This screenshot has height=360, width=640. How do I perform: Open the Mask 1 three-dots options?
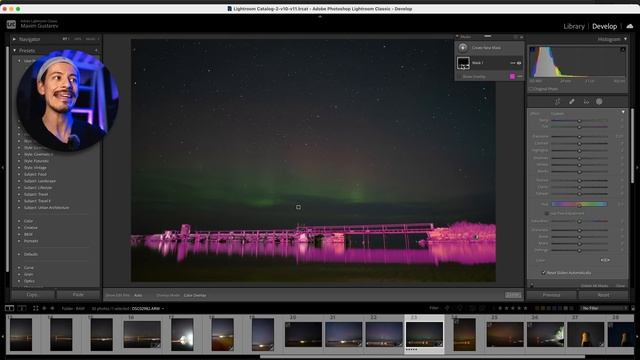click(x=513, y=63)
